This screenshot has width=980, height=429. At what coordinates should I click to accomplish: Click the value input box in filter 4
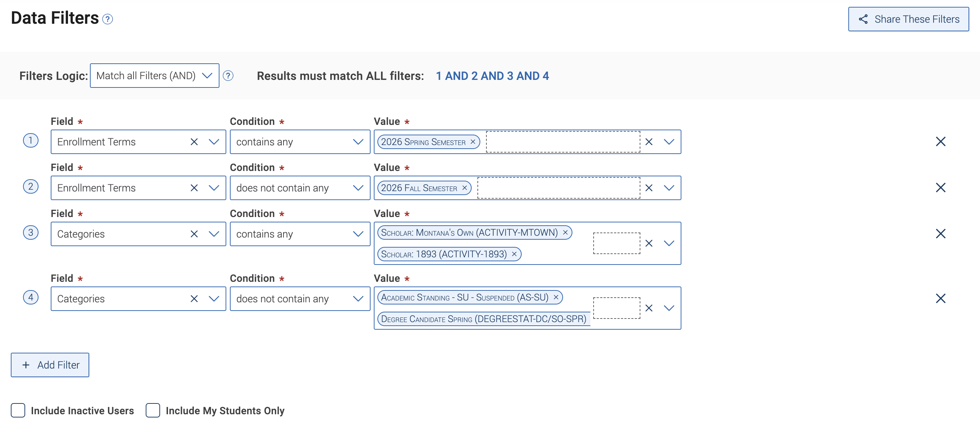tap(616, 308)
